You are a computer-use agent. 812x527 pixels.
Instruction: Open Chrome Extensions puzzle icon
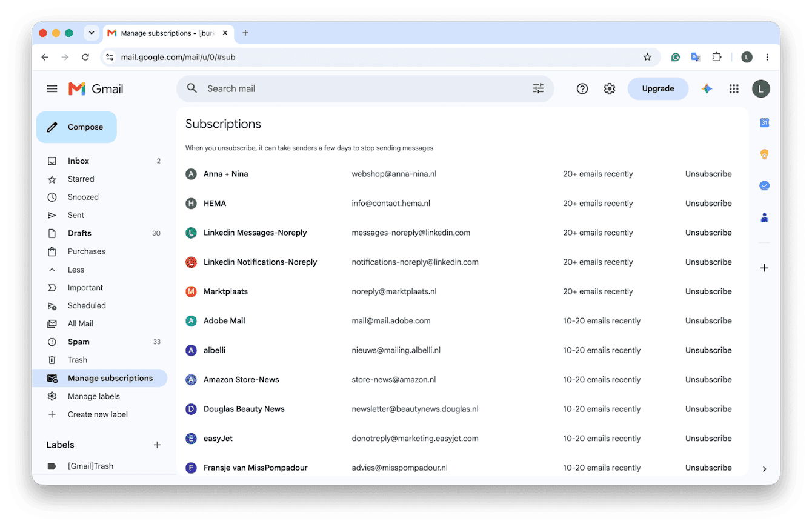(x=717, y=57)
